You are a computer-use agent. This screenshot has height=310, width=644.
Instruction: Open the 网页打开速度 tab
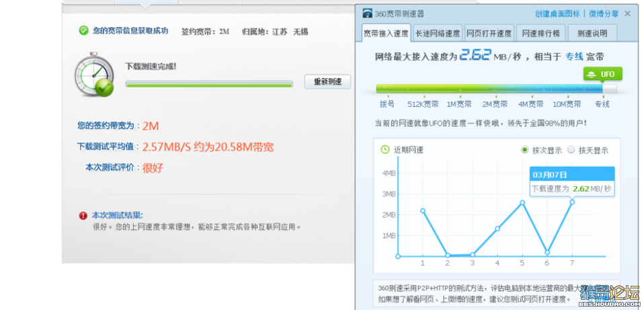pos(489,33)
